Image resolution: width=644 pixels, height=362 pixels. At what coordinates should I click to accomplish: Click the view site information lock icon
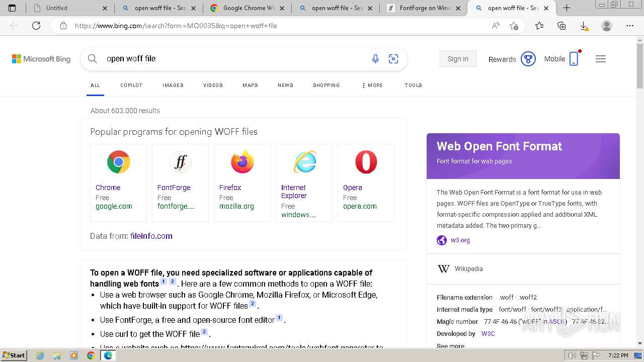(x=63, y=26)
